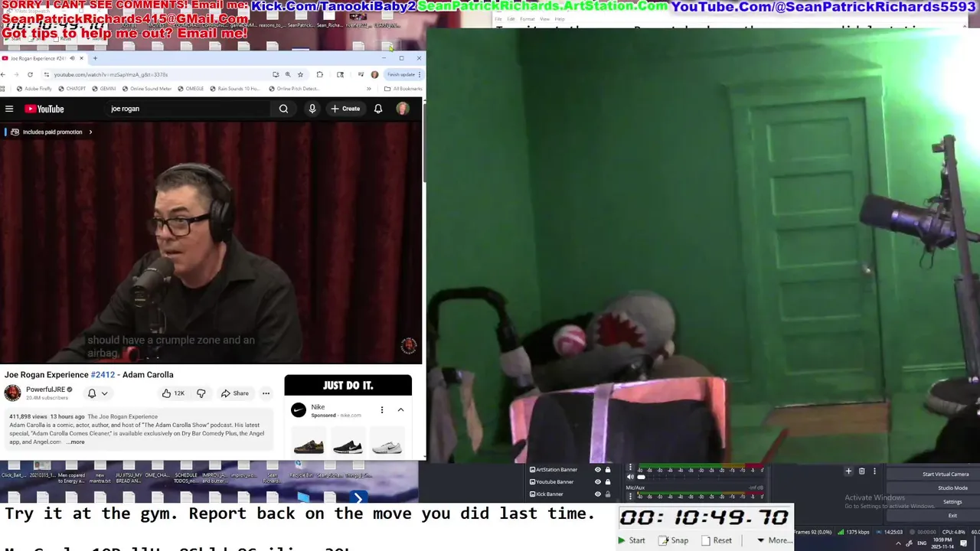Bookmark this page with star icon
980x551 pixels.
pyautogui.click(x=300, y=74)
